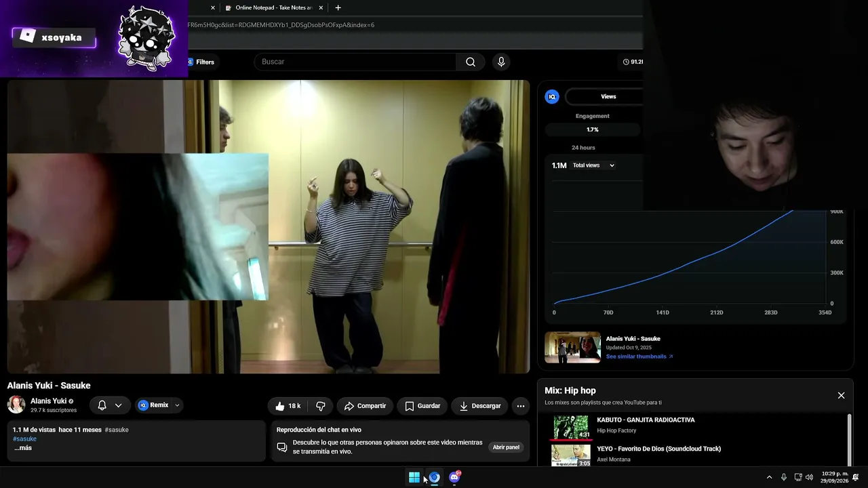Activate voice search microphone icon

tap(501, 62)
